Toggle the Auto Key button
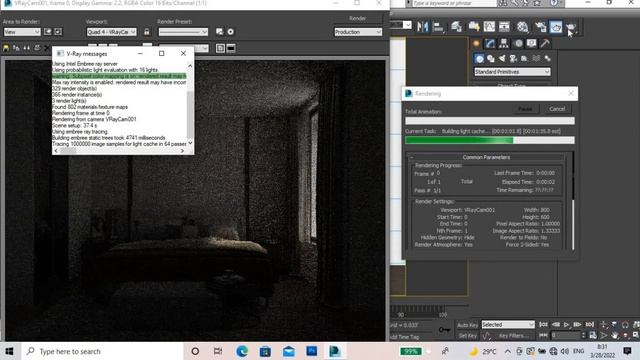 click(x=468, y=325)
